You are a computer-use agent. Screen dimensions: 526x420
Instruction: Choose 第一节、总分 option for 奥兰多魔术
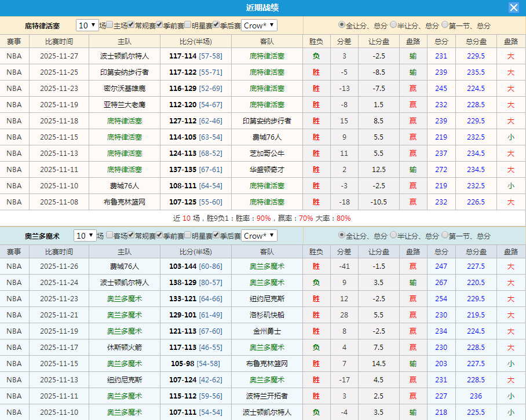tap(445, 235)
